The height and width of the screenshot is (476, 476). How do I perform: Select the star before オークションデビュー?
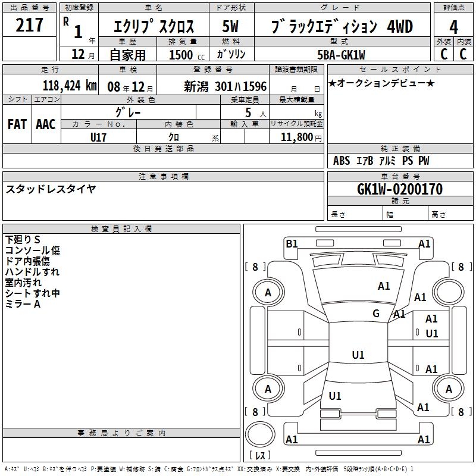click(x=332, y=83)
